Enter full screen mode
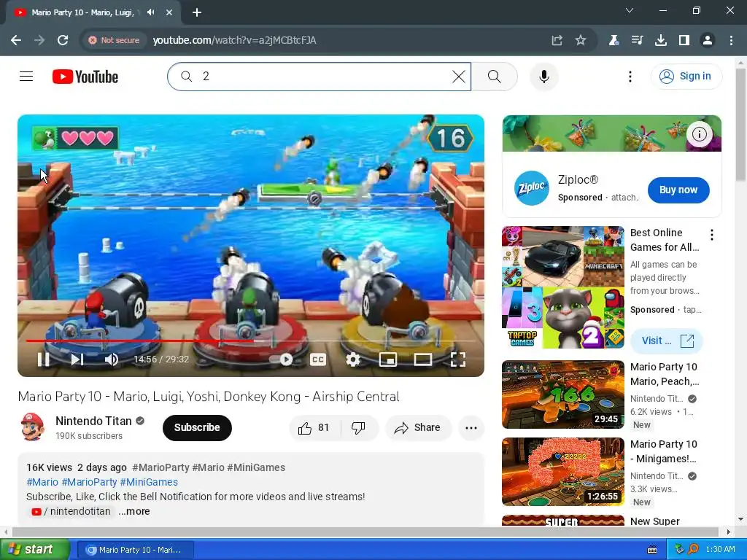The height and width of the screenshot is (560, 747). click(458, 359)
